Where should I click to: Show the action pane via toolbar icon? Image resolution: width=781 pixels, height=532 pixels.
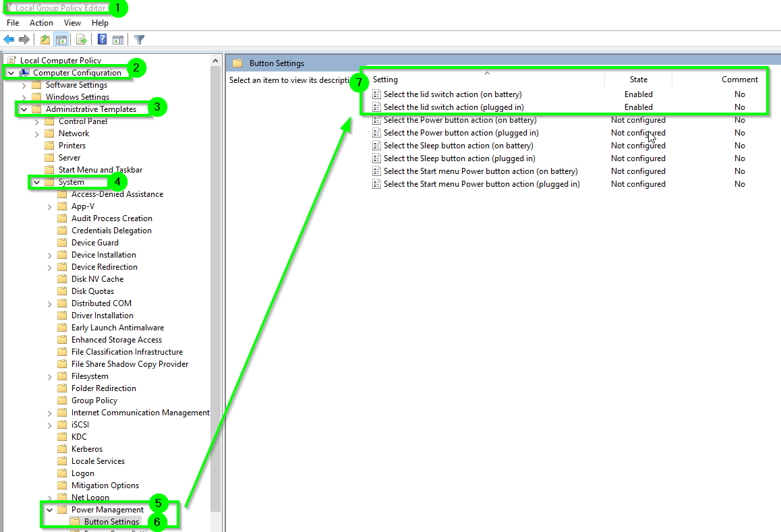[119, 38]
